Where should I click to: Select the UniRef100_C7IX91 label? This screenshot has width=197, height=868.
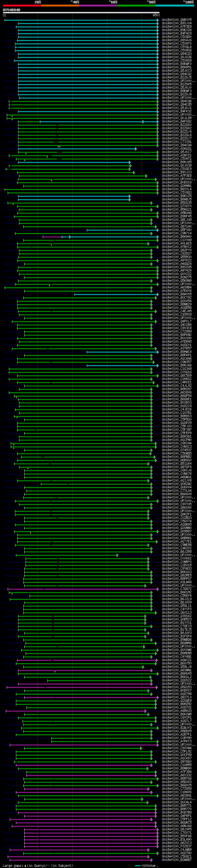pyautogui.click(x=177, y=142)
